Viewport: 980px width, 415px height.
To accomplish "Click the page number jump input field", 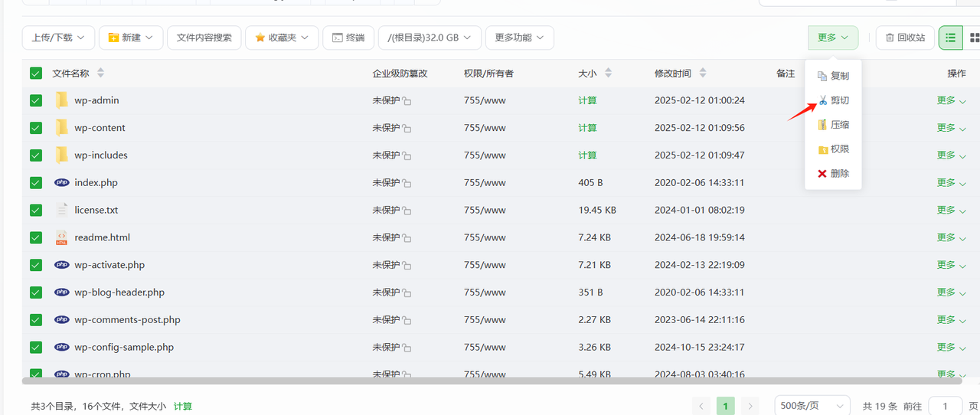I will pyautogui.click(x=945, y=406).
